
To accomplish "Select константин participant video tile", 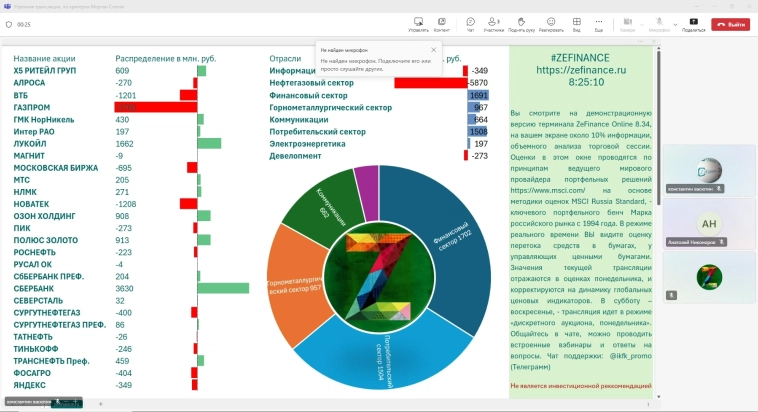I will point(709,170).
